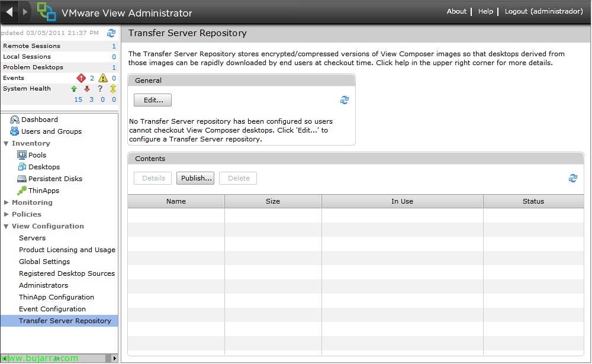Viewport: 592px width, 364px height.
Task: Click the About link
Action: [x=456, y=11]
